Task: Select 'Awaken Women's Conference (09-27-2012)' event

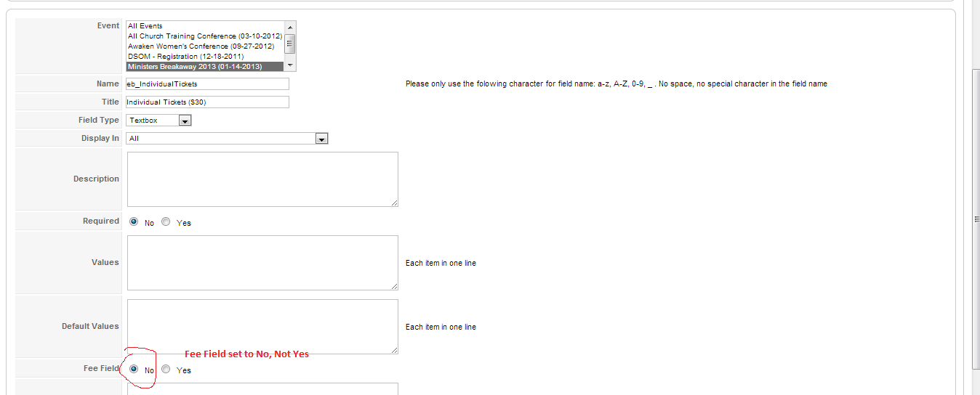Action: (x=206, y=46)
